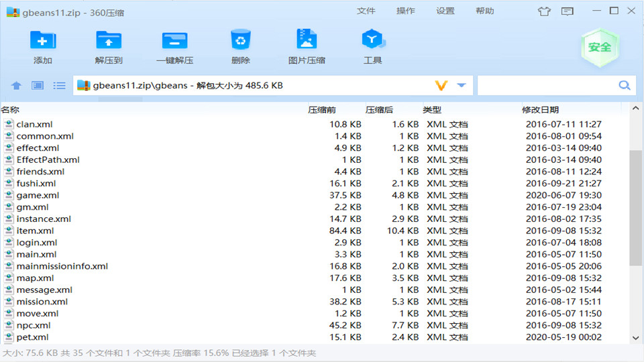
Task: Click the login.xml file icon
Action: 9,242
